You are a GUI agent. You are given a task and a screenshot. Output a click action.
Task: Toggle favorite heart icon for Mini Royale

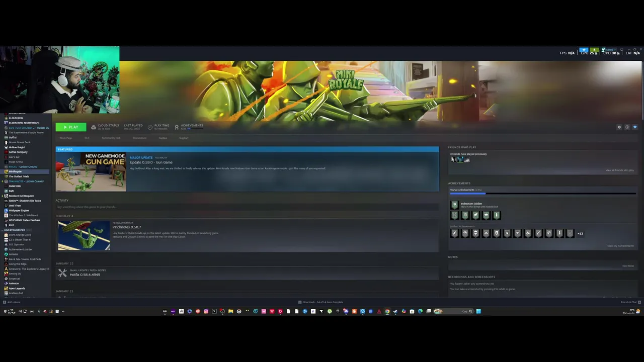(635, 127)
